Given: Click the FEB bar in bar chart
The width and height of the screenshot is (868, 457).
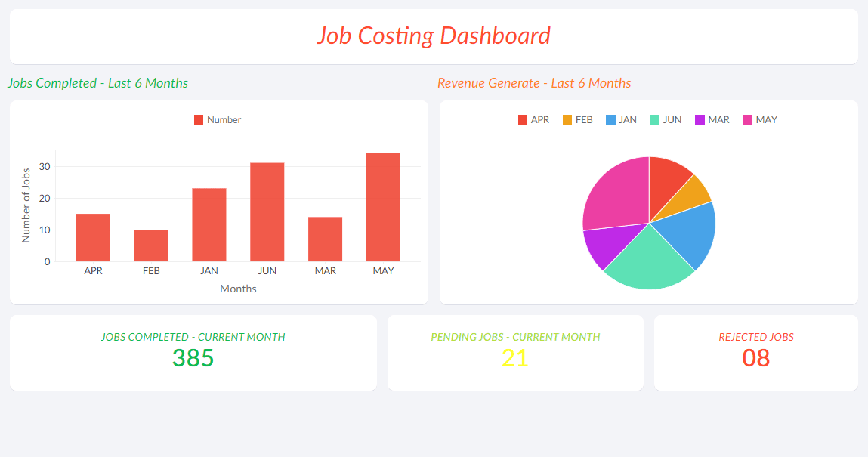Looking at the screenshot, I should pyautogui.click(x=151, y=245).
